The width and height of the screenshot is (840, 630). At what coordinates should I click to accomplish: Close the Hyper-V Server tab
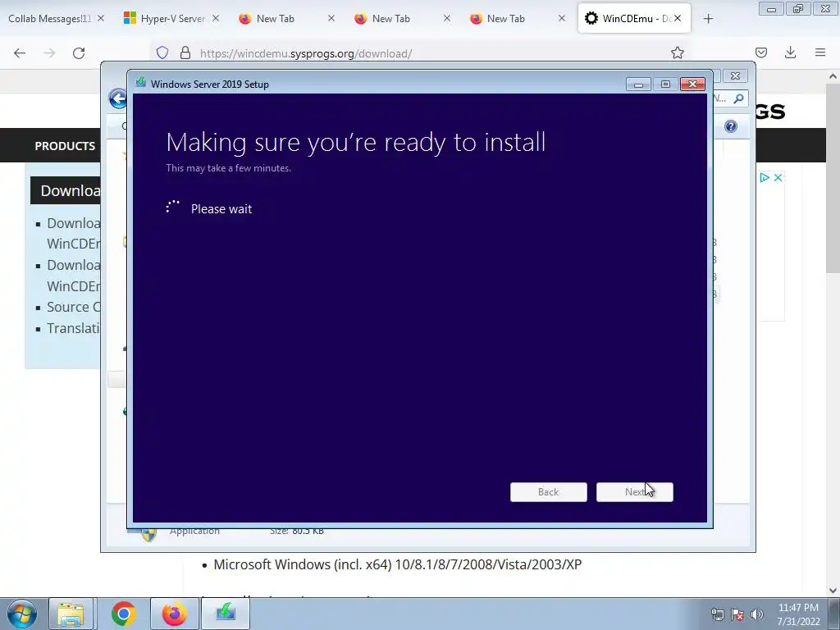[x=216, y=19]
